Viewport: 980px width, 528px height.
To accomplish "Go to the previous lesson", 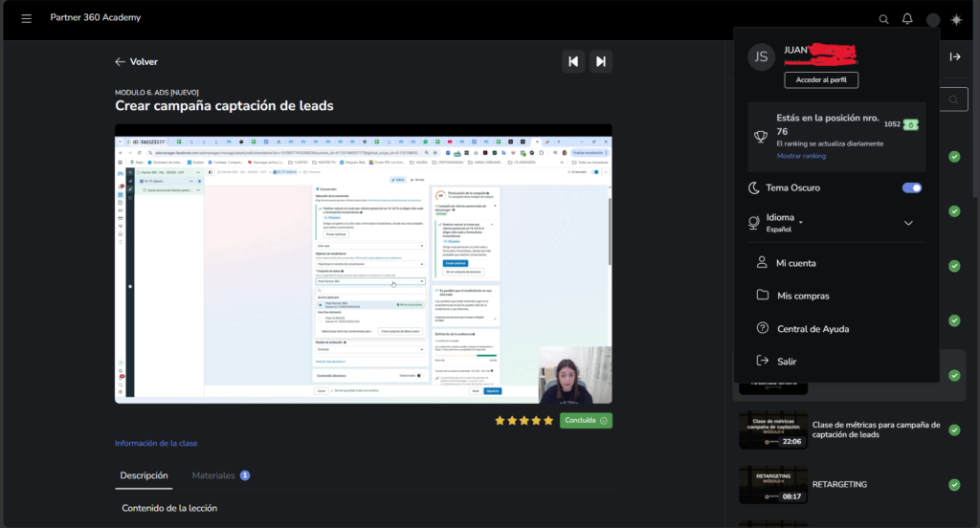I will pos(573,61).
